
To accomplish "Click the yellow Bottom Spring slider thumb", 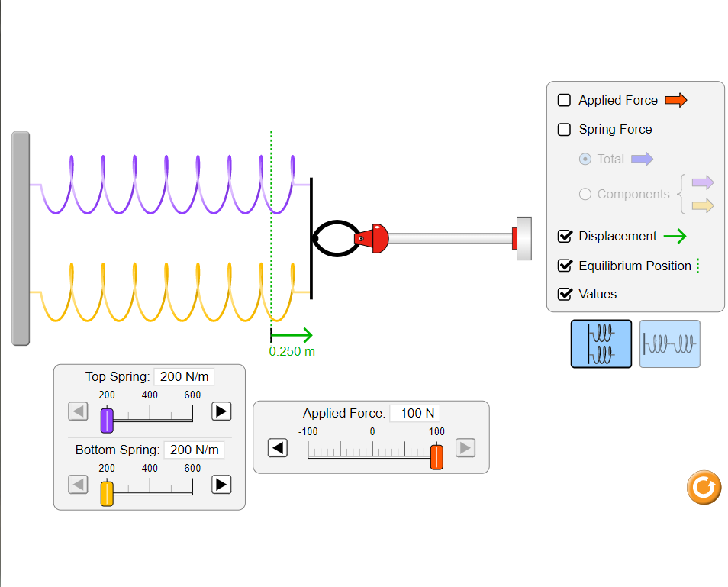I will pos(107,494).
